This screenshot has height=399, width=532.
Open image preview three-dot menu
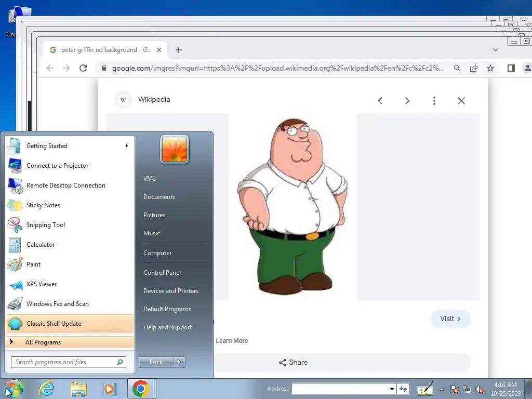[434, 101]
